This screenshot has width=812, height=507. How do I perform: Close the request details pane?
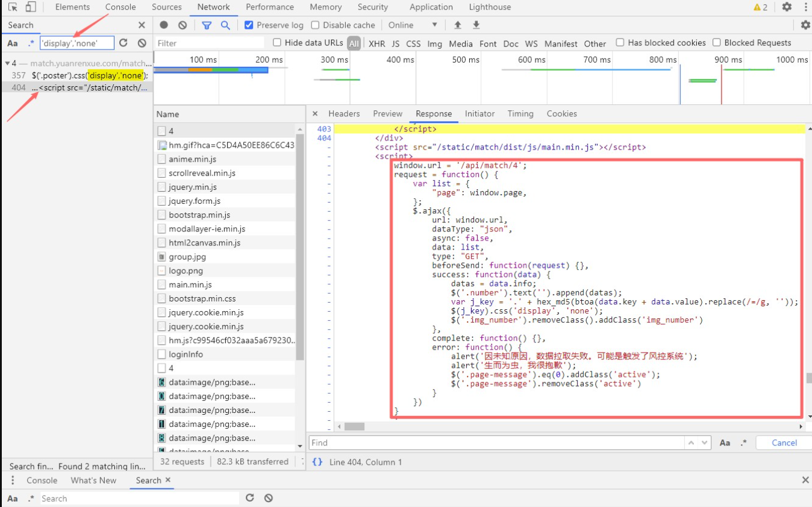tap(315, 114)
